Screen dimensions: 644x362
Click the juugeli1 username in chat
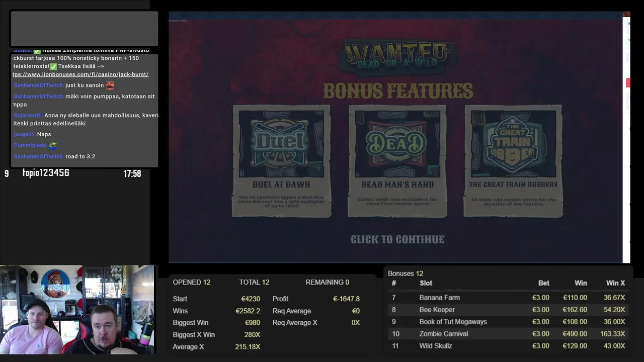pyautogui.click(x=24, y=134)
